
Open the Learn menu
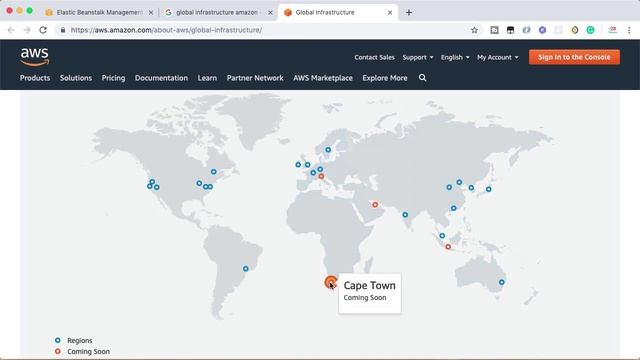pos(207,78)
